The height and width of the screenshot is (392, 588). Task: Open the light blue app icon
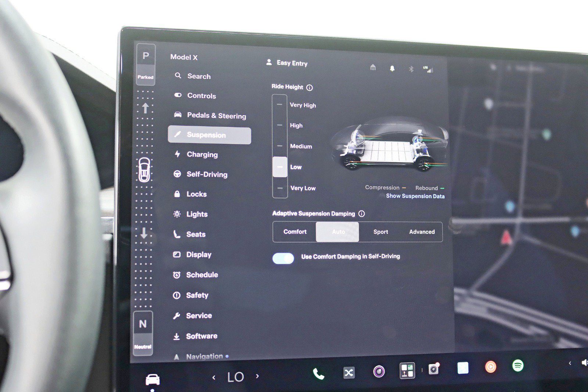point(463,368)
